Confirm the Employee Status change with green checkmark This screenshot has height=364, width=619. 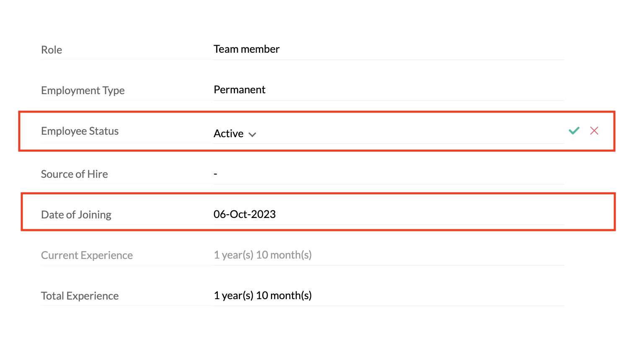pyautogui.click(x=574, y=131)
